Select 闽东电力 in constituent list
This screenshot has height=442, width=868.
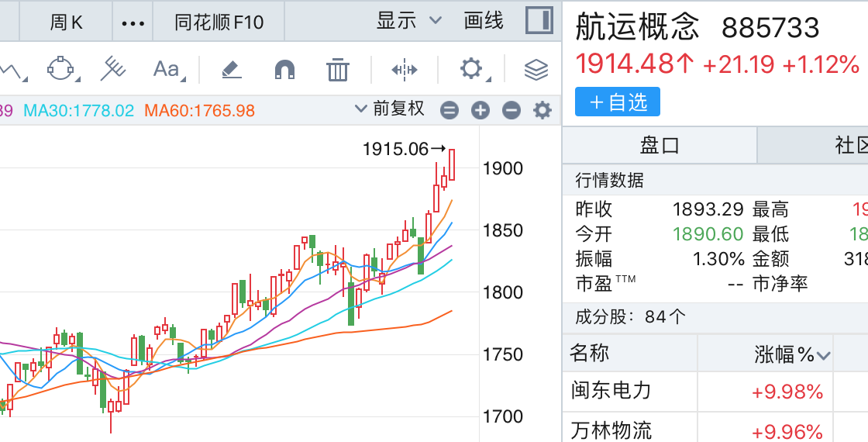pos(611,391)
